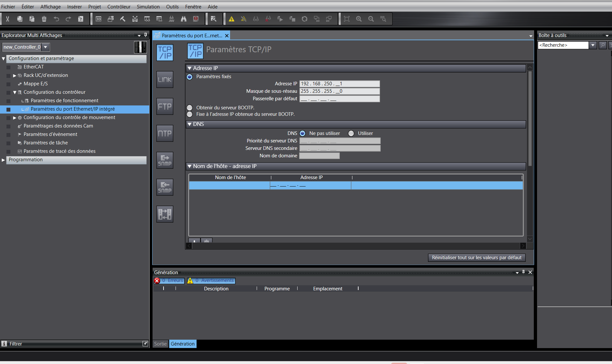Open the new_Controller_0 dropdown
Viewport: 612px width, 364px height.
pos(46,47)
